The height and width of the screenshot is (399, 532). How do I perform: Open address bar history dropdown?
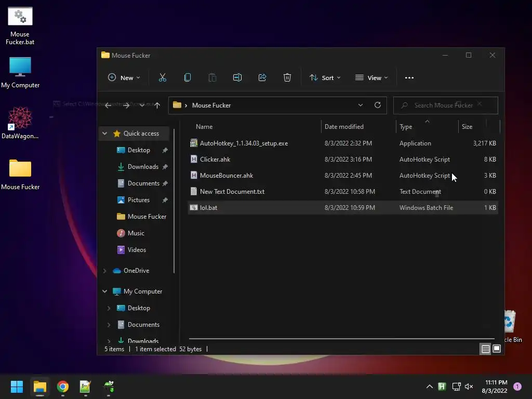361,105
